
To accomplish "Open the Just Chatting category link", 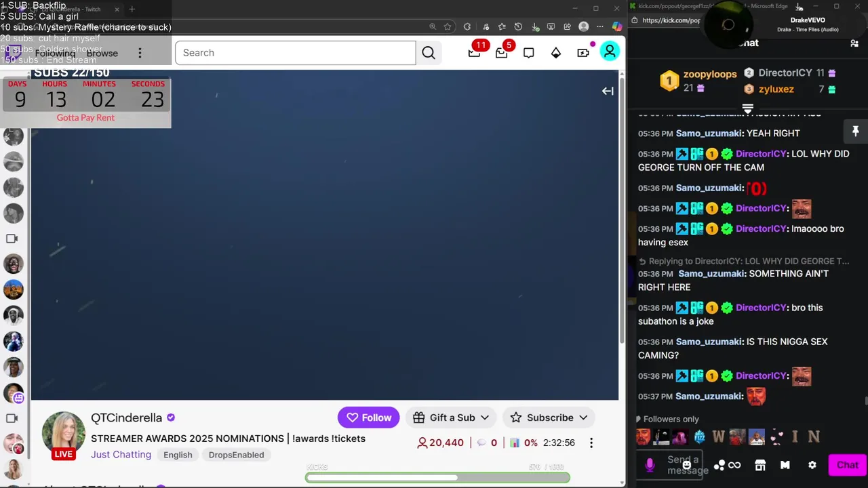I will (121, 455).
